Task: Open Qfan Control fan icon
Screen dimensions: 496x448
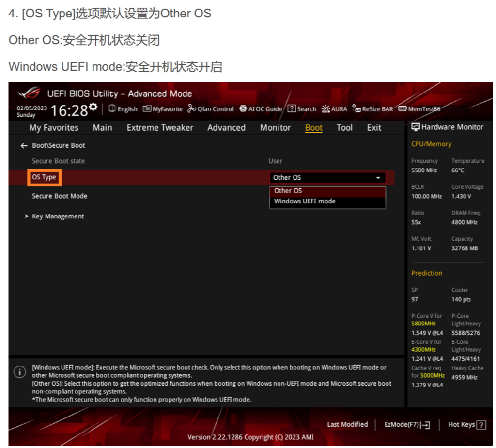Action: tap(191, 108)
